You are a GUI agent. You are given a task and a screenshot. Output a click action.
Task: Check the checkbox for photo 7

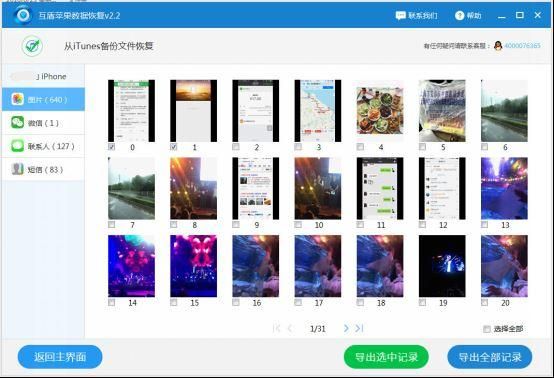click(x=112, y=224)
